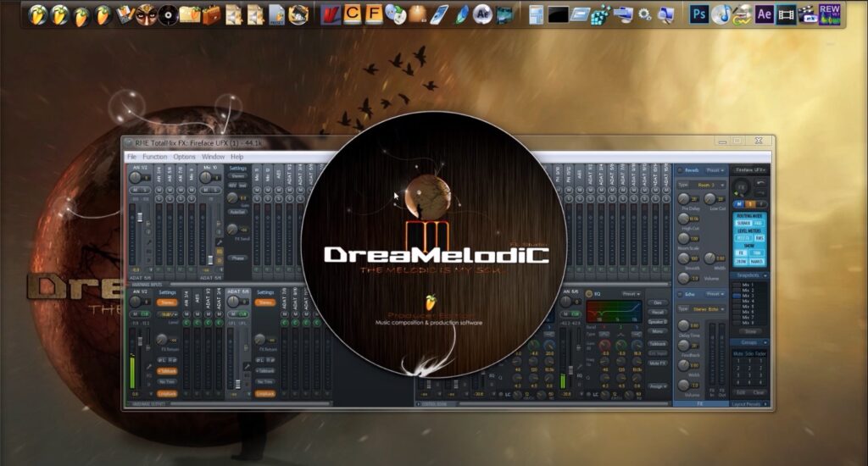Viewport: 868px width, 466px height.
Task: Toggle Phase button in Mic 10 settings
Action: click(238, 258)
